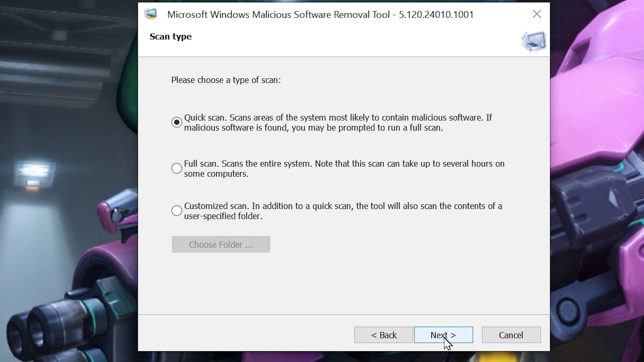Select the Full scan radio button
The width and height of the screenshot is (644, 362).
(176, 168)
